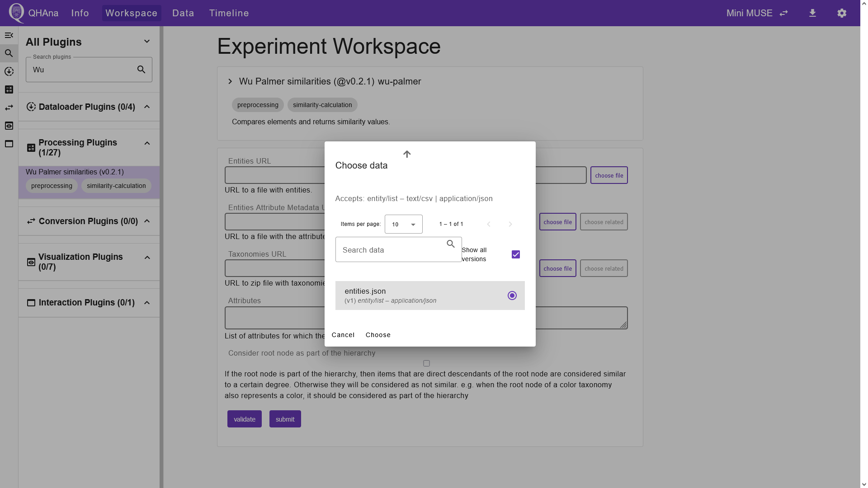Toggle the Consider root node checkbox
868x488 pixels.
point(426,363)
